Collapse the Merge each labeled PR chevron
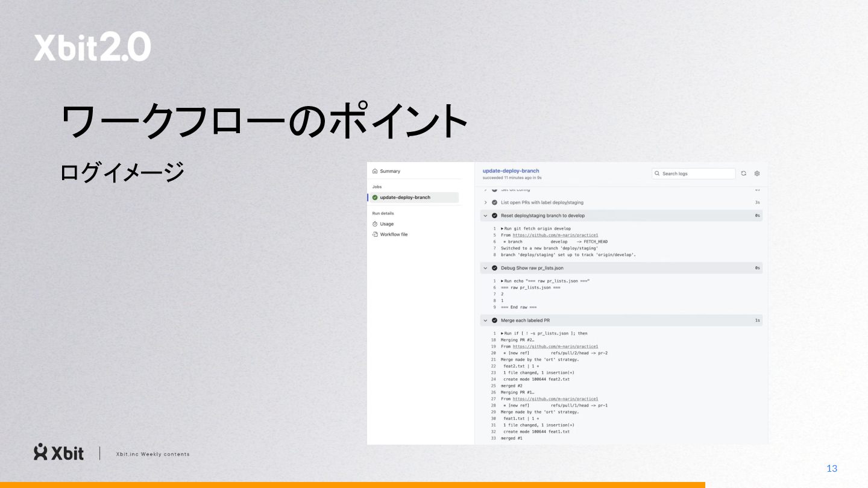868x488 pixels. point(485,321)
